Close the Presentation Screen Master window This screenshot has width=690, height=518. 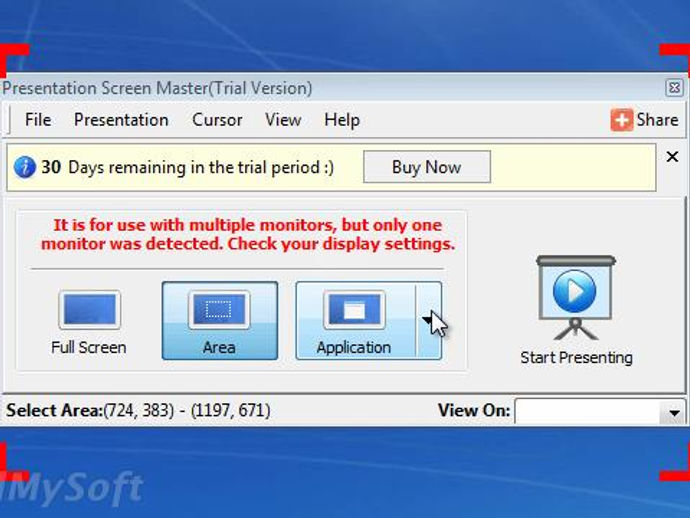click(674, 88)
